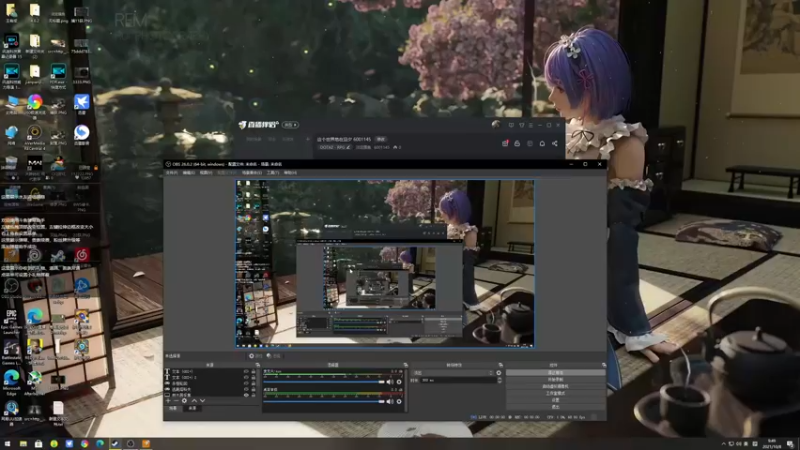Pop out the Scene Transitions dock panel

click(501, 365)
